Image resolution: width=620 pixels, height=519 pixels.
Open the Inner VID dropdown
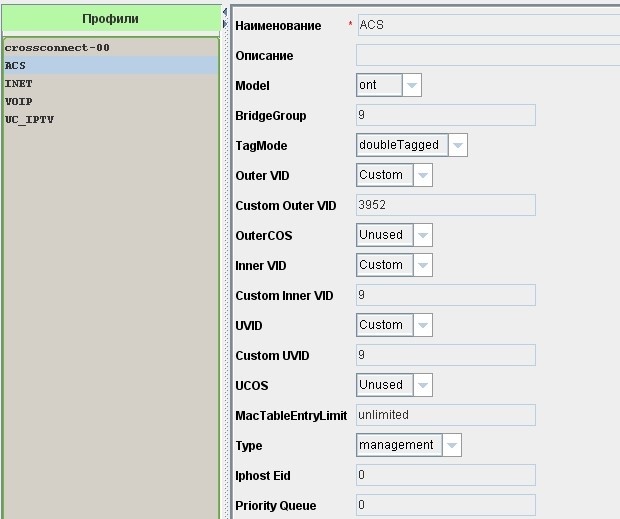point(422,266)
